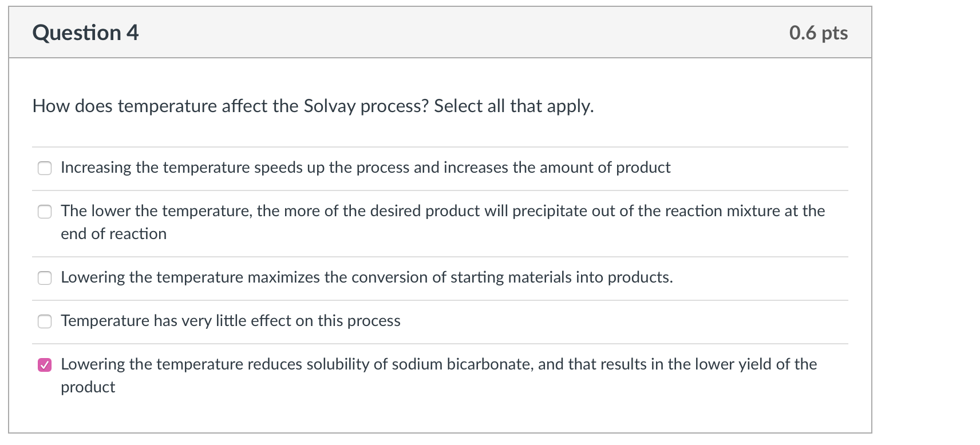The image size is (980, 445).
Task: Click the phrase "Select all that apply."
Action: click(x=513, y=106)
